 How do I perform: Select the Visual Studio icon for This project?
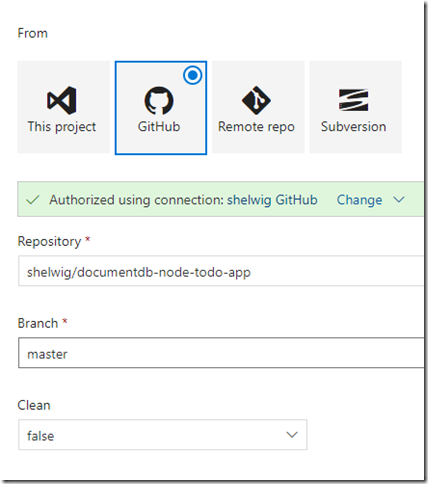[62, 100]
